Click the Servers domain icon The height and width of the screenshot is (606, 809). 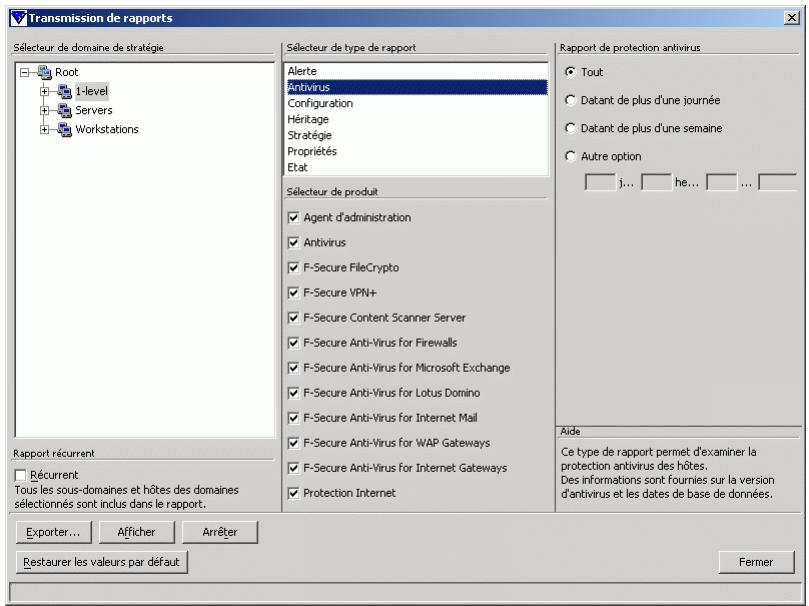pyautogui.click(x=64, y=110)
